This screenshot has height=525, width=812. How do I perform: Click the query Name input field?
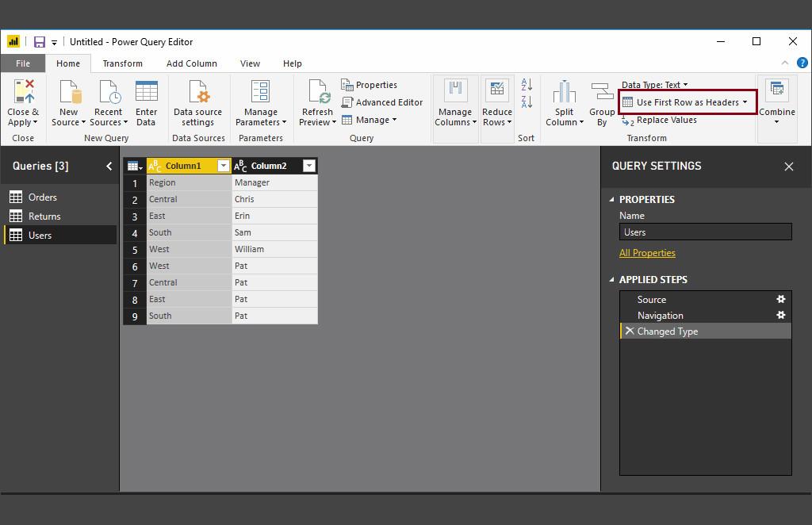(x=705, y=232)
